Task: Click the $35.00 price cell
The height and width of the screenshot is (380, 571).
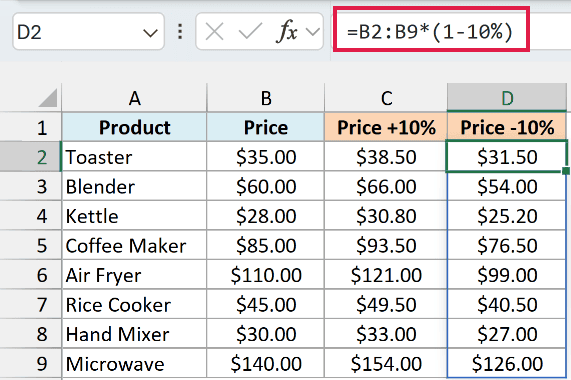Action: pos(266,157)
